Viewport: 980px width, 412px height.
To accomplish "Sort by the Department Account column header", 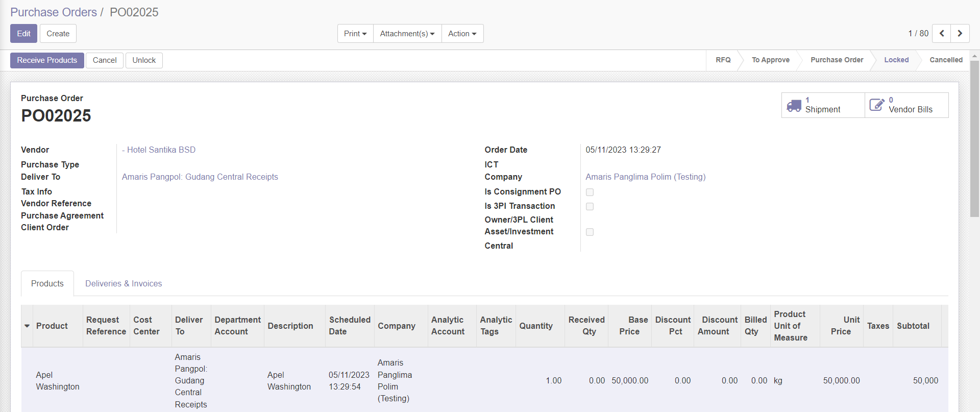I will (x=237, y=326).
